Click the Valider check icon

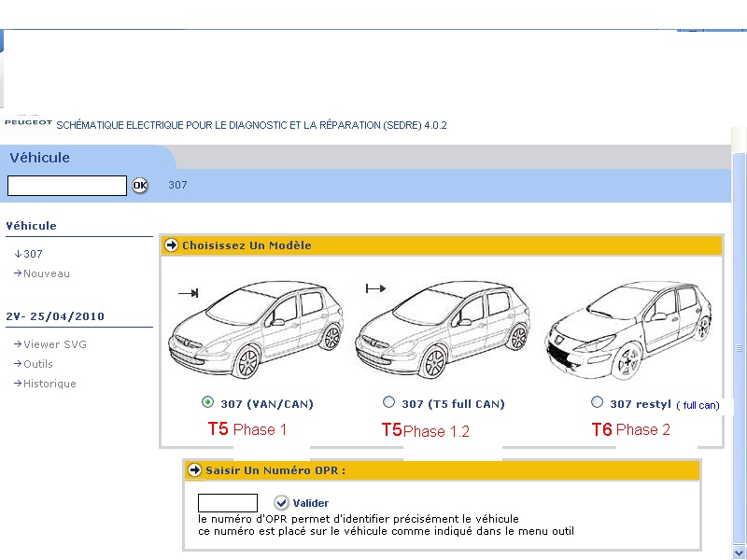281,502
